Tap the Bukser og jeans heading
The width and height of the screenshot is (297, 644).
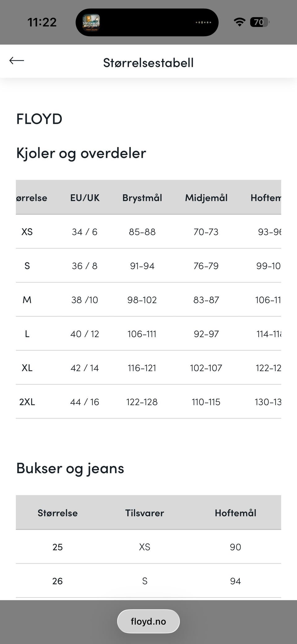(70, 468)
